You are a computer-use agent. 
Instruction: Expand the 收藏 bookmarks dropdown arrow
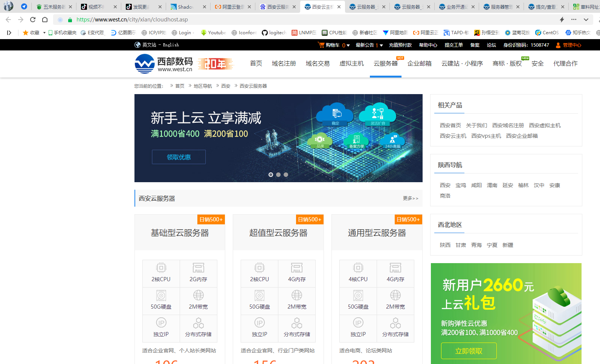point(44,33)
